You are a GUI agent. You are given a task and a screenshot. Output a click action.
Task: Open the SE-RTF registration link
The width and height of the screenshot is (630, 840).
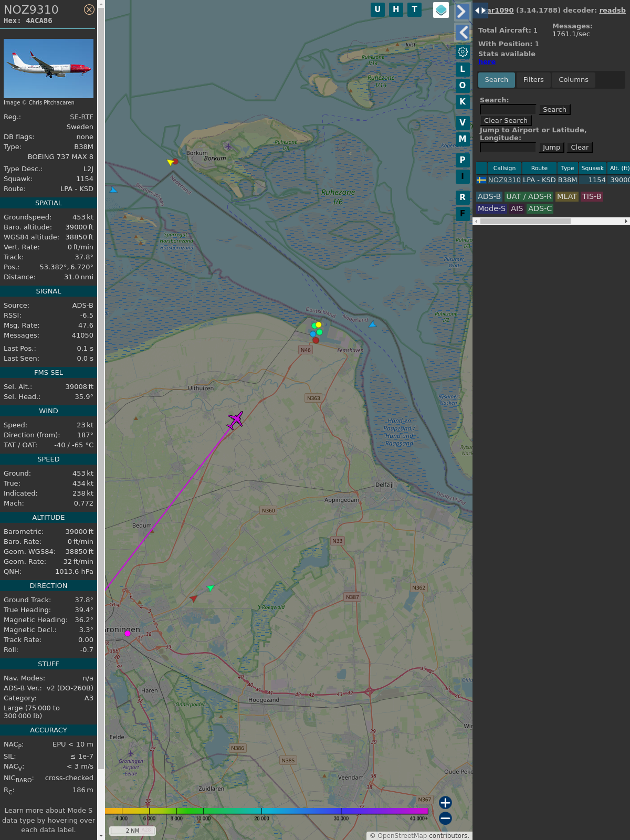tap(81, 117)
